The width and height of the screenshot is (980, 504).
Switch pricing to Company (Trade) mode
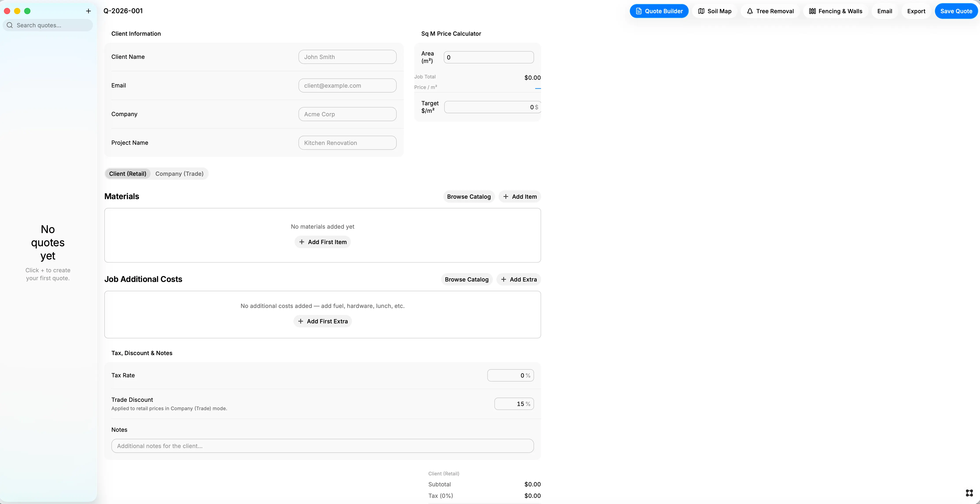(x=179, y=174)
